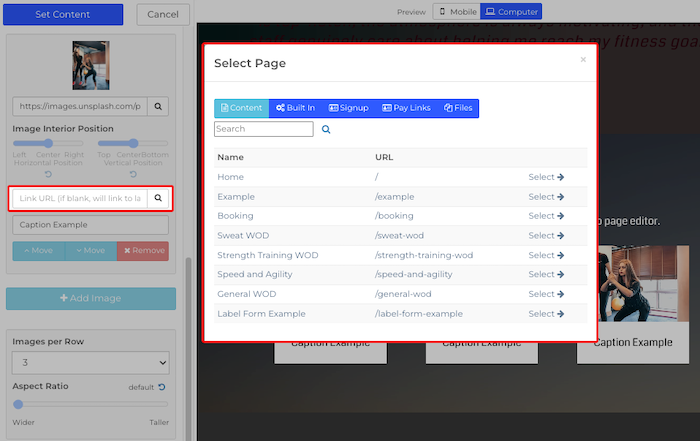Viewport: 700px width, 441px height.
Task: Reset the horizontal position with the undo icon
Action: [48, 175]
